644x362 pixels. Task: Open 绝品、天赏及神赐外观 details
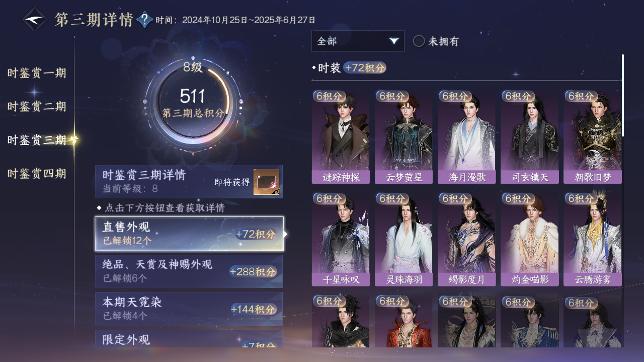click(189, 271)
